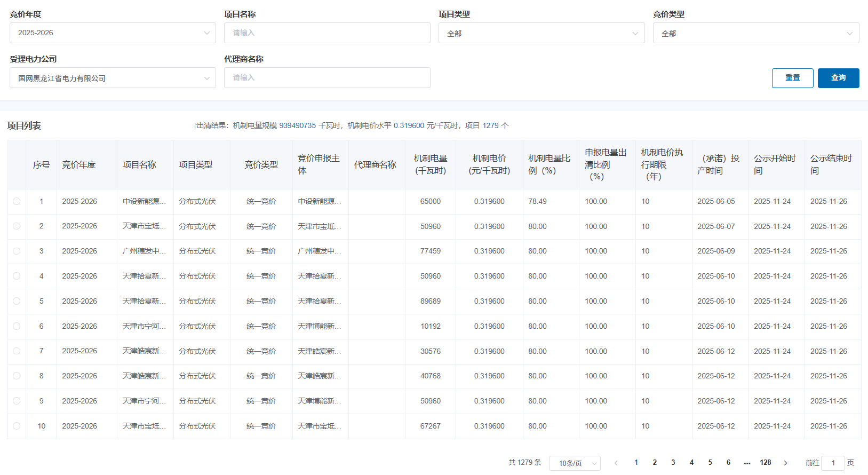Click the 查询 search button
This screenshot has height=475, width=868.
[x=838, y=78]
